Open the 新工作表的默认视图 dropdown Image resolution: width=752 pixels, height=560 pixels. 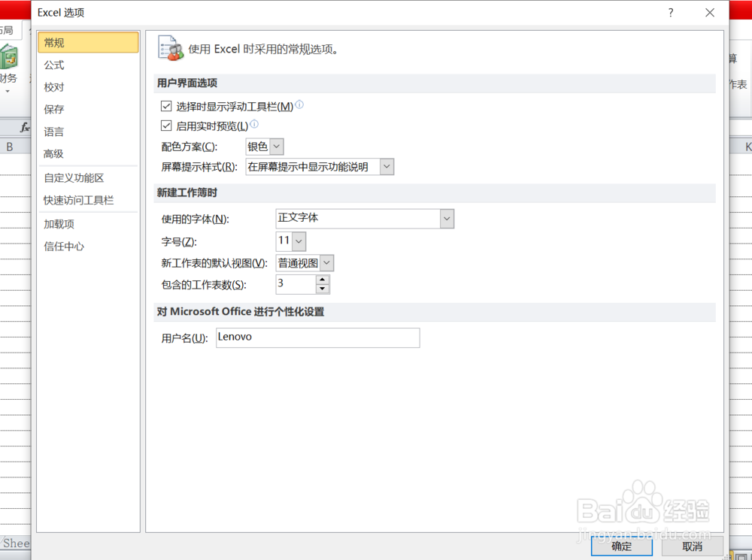[x=326, y=262]
